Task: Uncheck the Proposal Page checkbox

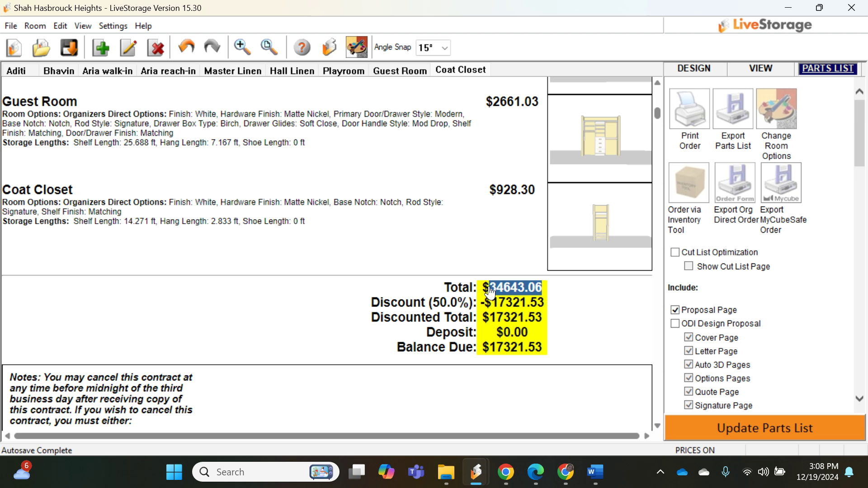Action: tap(675, 310)
